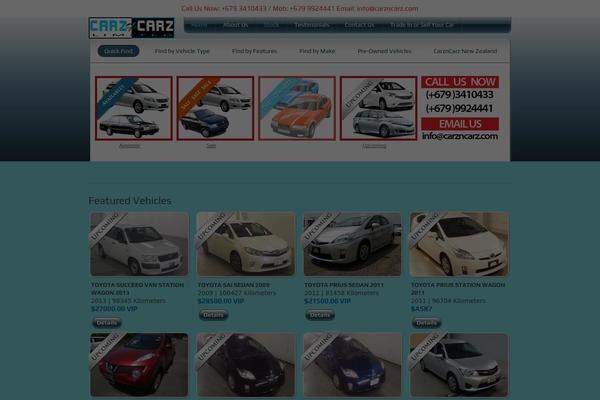The width and height of the screenshot is (600, 400).
Task: Open Toyota Prius Sedan 2011 title
Action: click(x=344, y=285)
